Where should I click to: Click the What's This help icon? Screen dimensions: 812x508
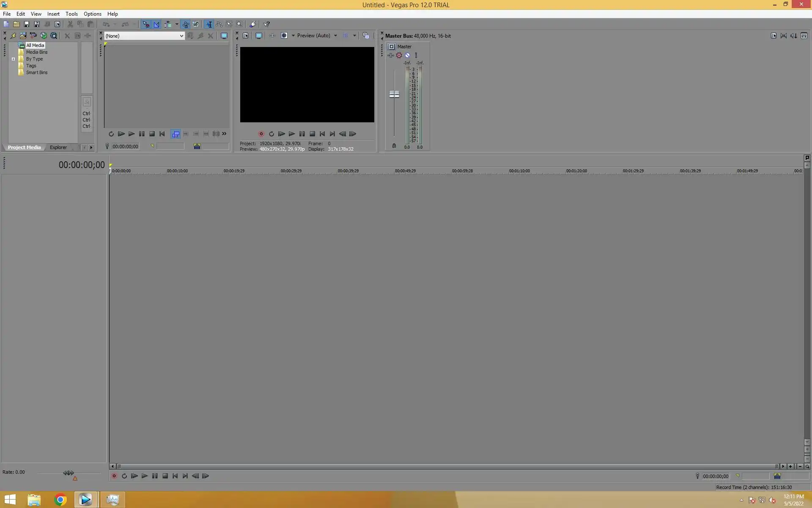click(266, 24)
